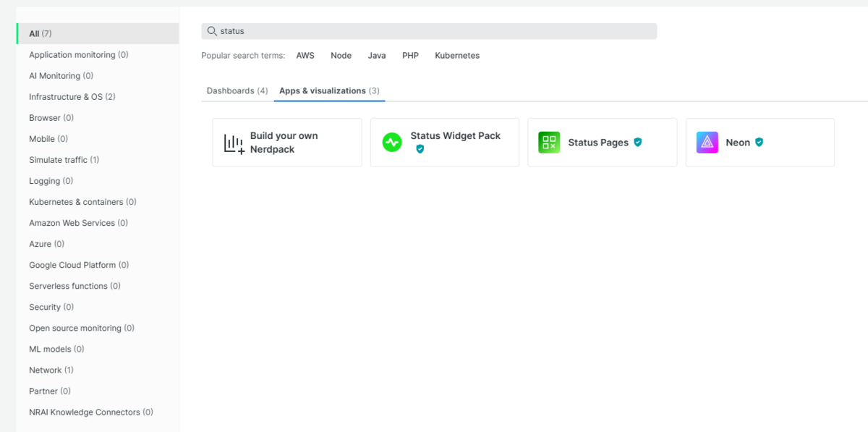Open the Status Pages card
The height and width of the screenshot is (432, 868).
click(603, 143)
